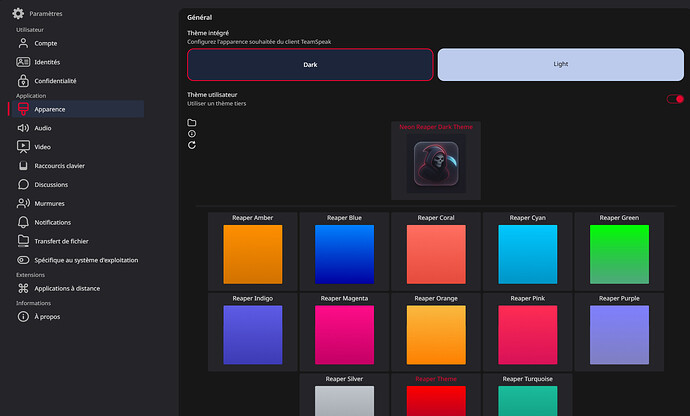Screen dimensions: 690x416
Task: Choose the Light built-in theme
Action: [560, 64]
